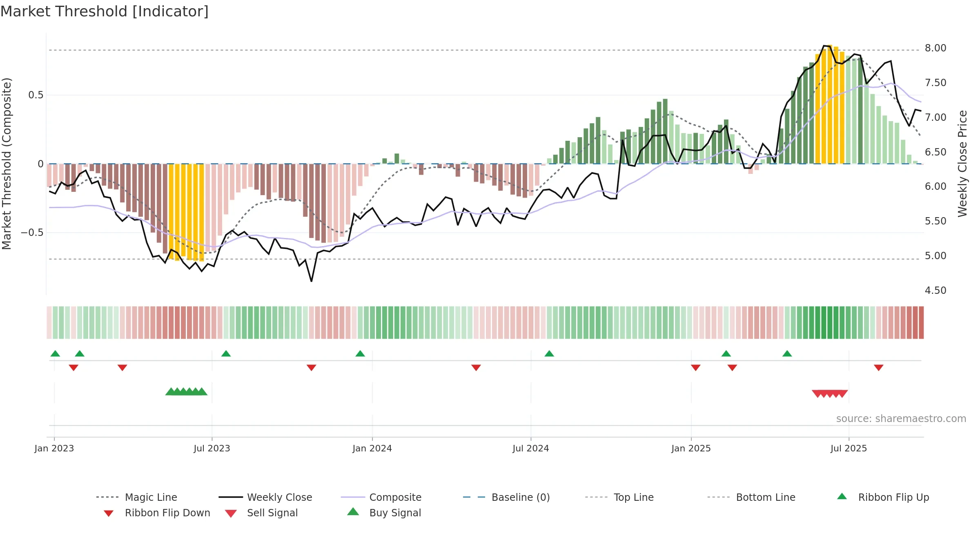Click the Jan 2023 x-axis label
This screenshot has height=551, width=980.
(x=54, y=449)
